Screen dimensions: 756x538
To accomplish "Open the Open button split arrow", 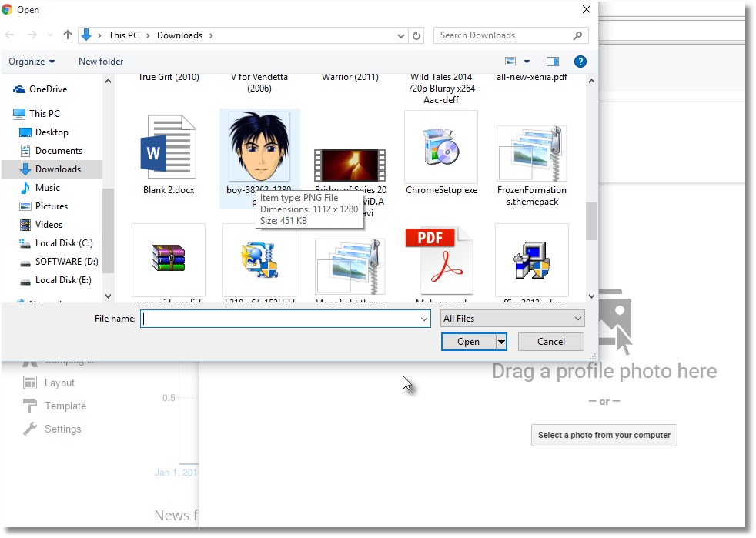I will coord(501,342).
